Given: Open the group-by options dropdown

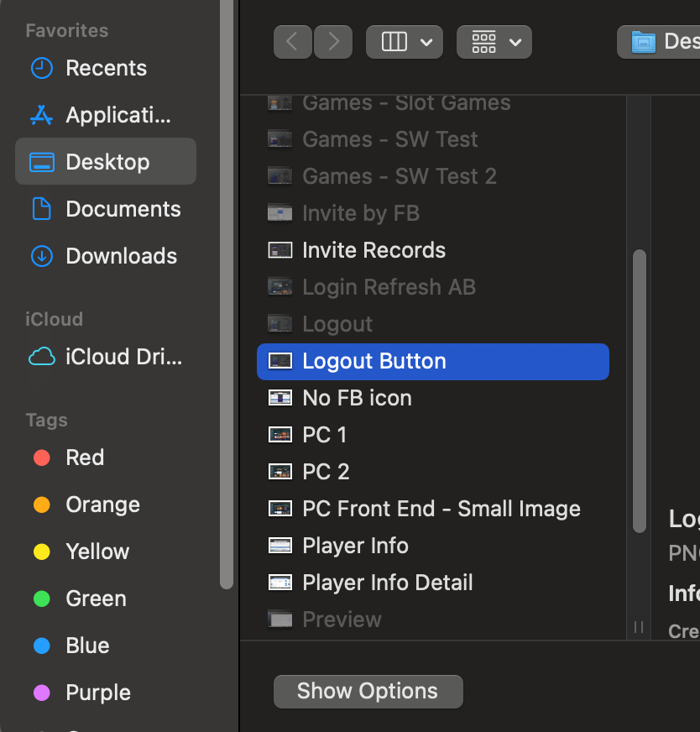Looking at the screenshot, I should pos(494,42).
